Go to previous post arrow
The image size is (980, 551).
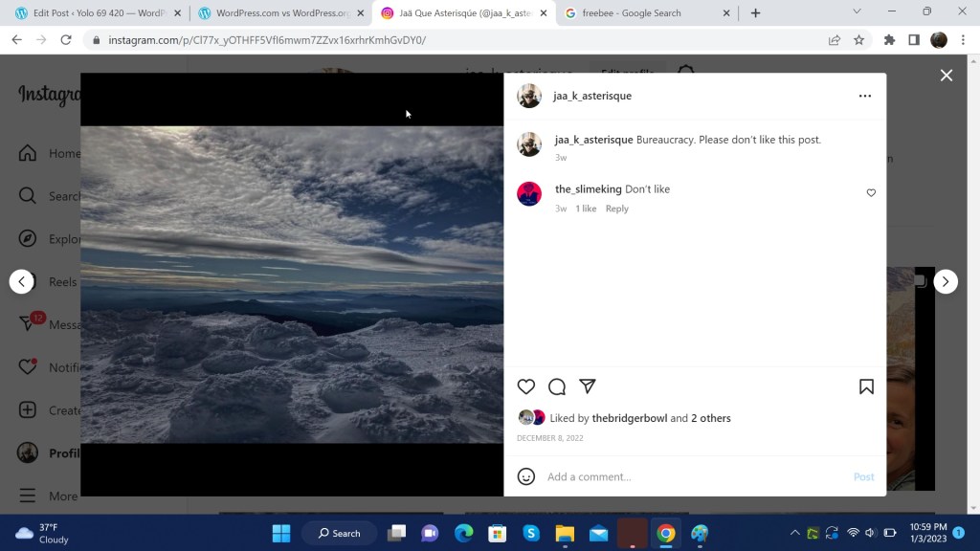22,281
